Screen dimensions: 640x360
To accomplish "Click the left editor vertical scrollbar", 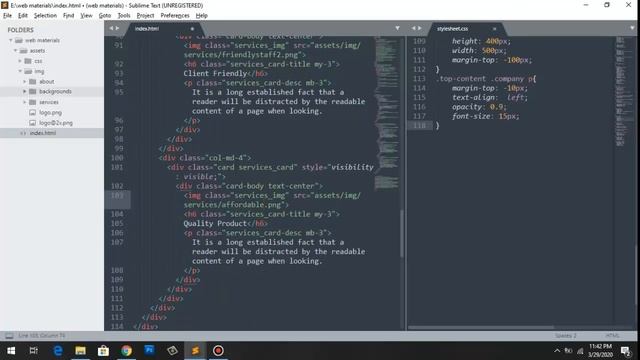I will (402, 233).
